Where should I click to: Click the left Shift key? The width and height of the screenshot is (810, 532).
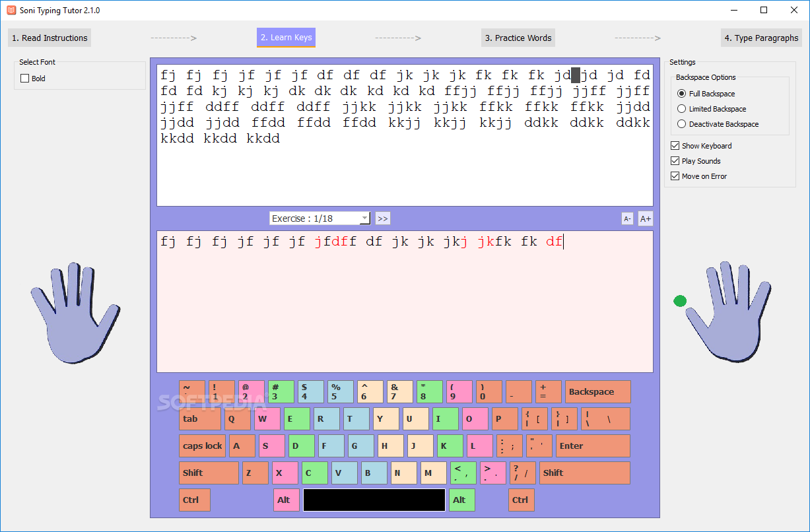coord(209,473)
